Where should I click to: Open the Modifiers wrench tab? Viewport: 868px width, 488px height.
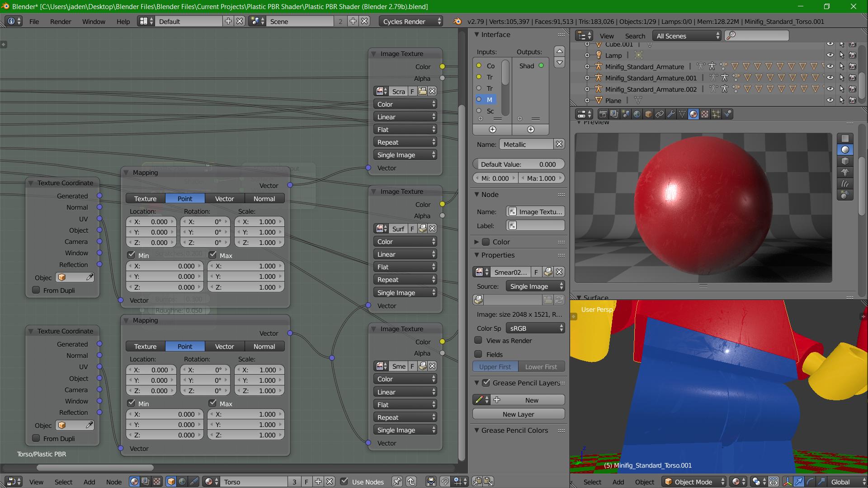pos(671,114)
